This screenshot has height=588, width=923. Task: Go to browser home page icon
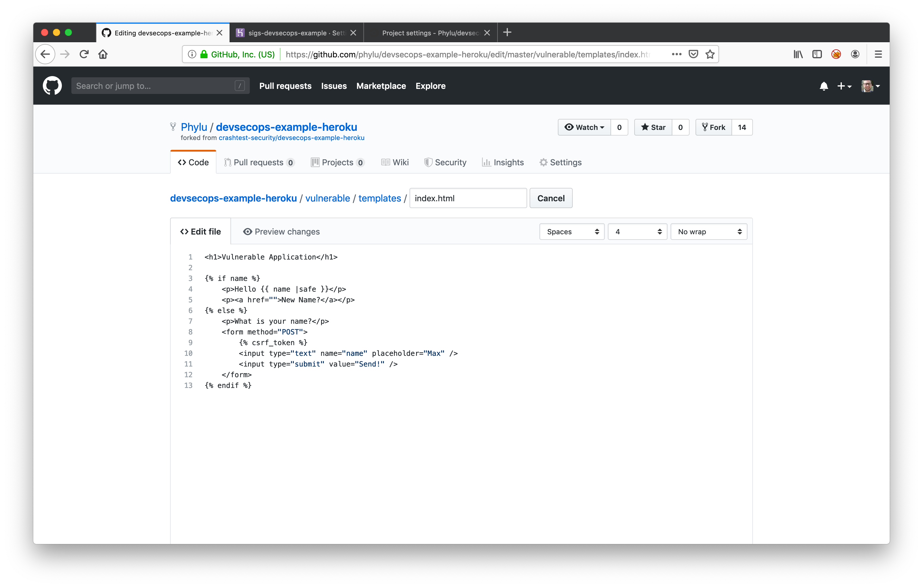point(103,54)
